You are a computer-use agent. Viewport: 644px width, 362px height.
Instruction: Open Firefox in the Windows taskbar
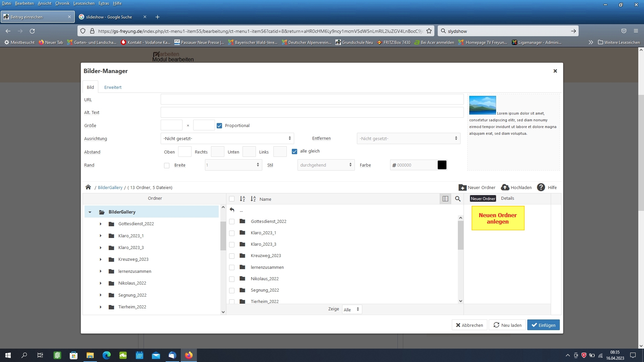(189, 355)
